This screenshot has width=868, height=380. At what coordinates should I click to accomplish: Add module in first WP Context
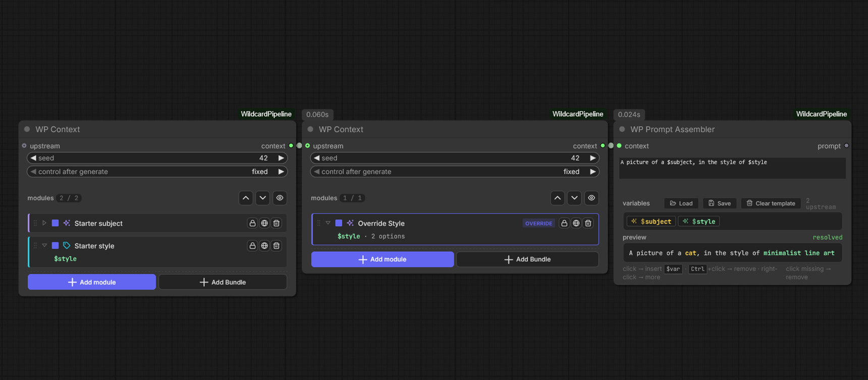[x=92, y=282]
